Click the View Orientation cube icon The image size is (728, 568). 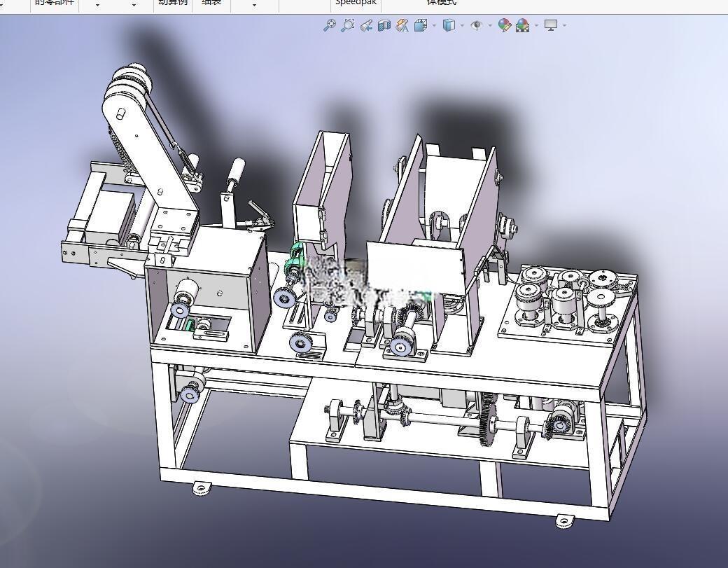pyautogui.click(x=421, y=25)
